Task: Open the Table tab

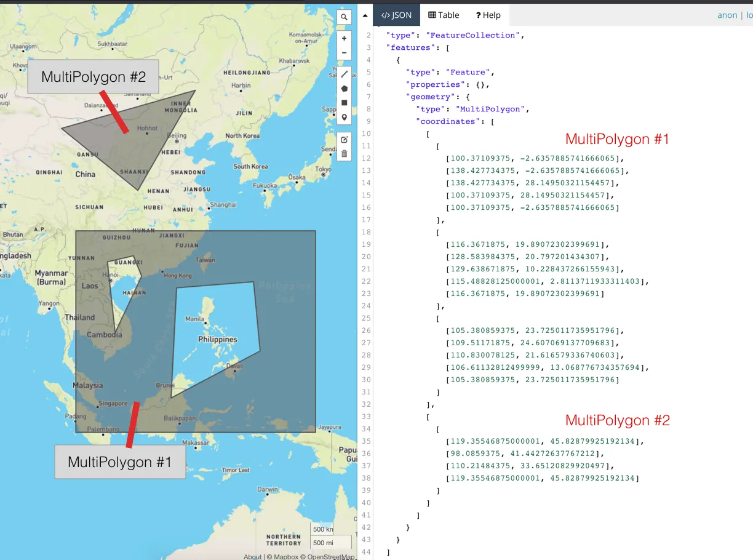Action: [444, 15]
